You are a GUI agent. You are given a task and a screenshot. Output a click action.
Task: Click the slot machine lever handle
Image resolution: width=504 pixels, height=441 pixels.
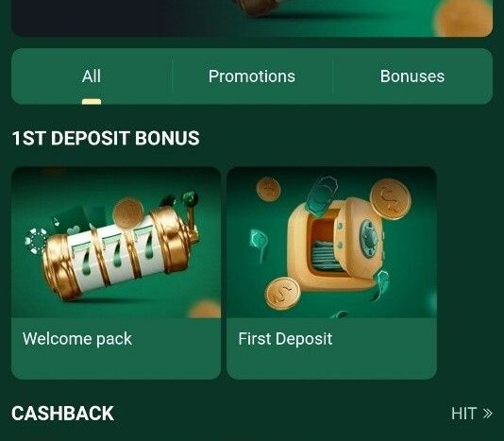pos(191,215)
